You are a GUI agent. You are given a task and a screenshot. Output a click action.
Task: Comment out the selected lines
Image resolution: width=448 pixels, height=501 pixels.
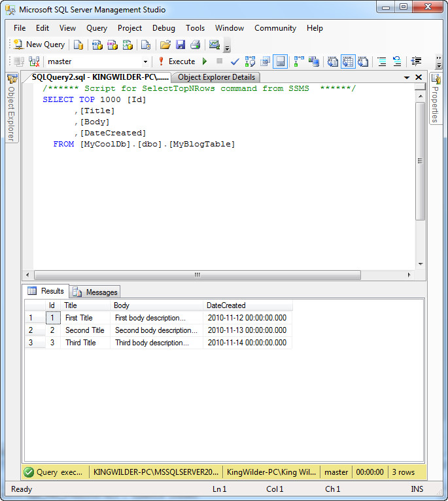pos(381,61)
